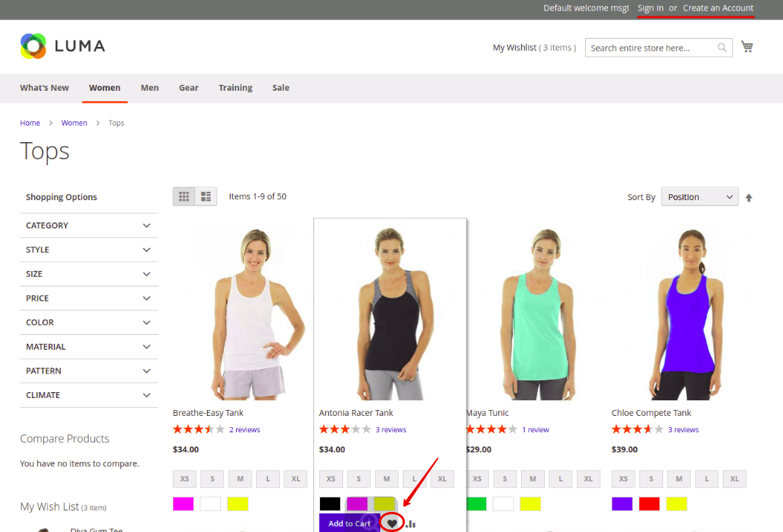Screen dimensions: 783x532
Task: Expand the CATEGORY filter
Action: 89,225
